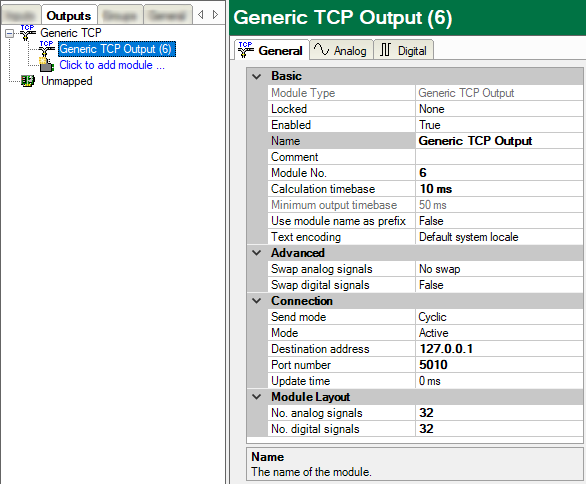Click the 'Click to add module ...' link
586x484 pixels.
coord(112,65)
